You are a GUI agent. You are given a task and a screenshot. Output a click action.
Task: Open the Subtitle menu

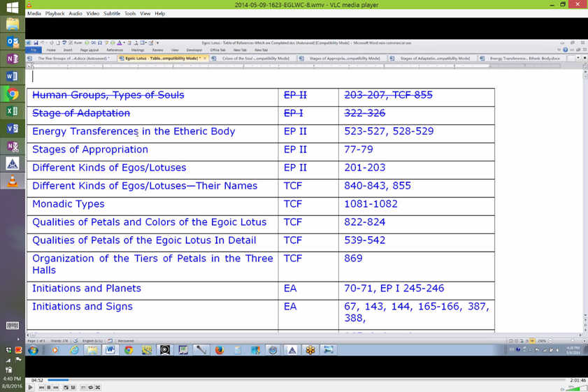(x=112, y=13)
